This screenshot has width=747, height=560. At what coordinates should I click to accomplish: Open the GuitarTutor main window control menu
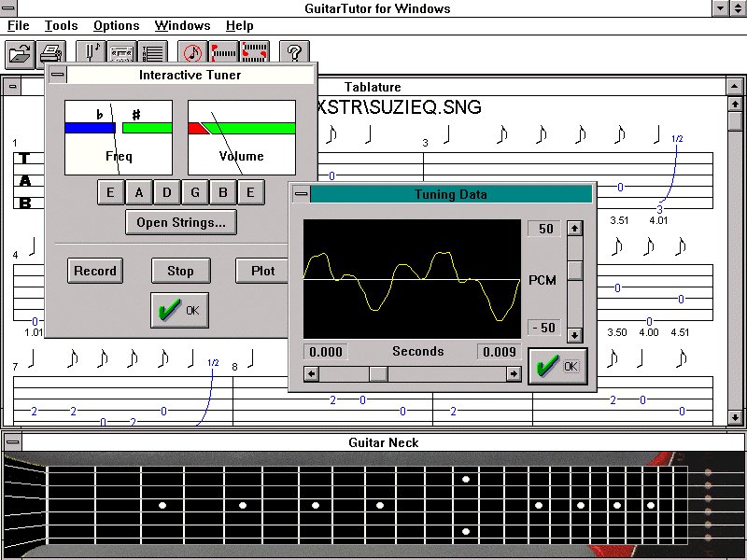pyautogui.click(x=8, y=8)
